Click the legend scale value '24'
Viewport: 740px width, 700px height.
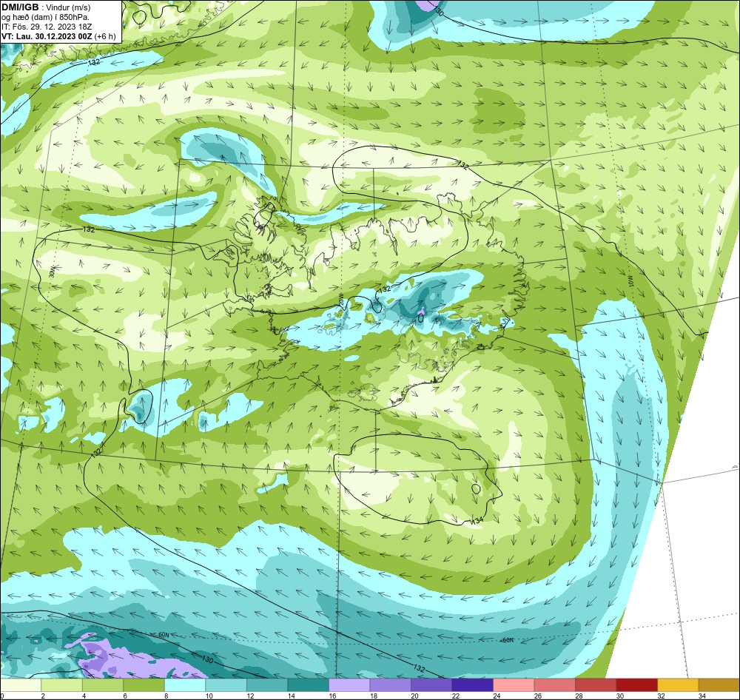[497, 696]
